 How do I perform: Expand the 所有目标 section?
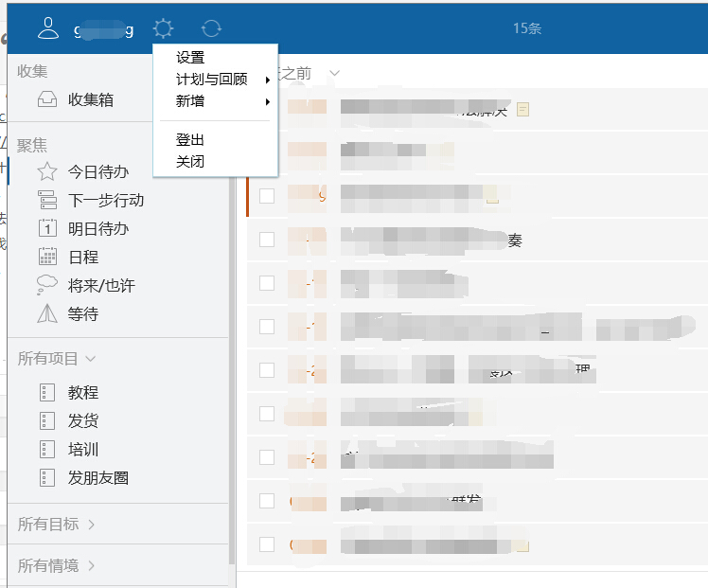tap(57, 524)
